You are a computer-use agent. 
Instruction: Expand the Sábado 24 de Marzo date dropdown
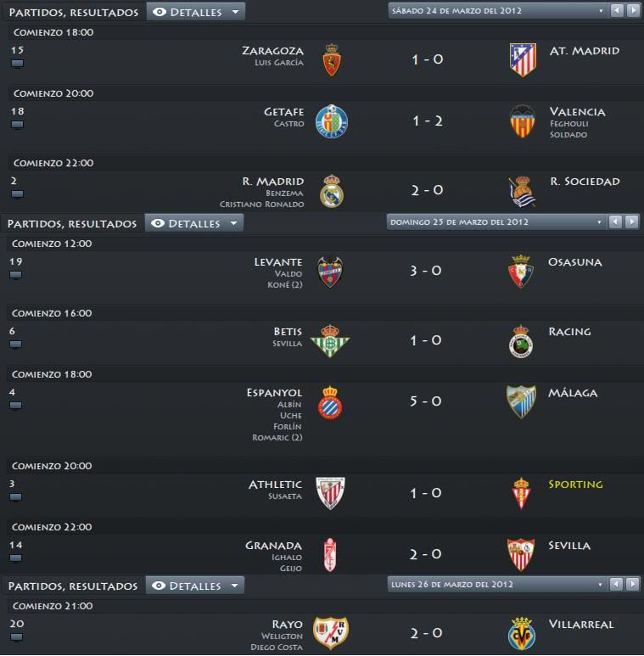pos(497,11)
